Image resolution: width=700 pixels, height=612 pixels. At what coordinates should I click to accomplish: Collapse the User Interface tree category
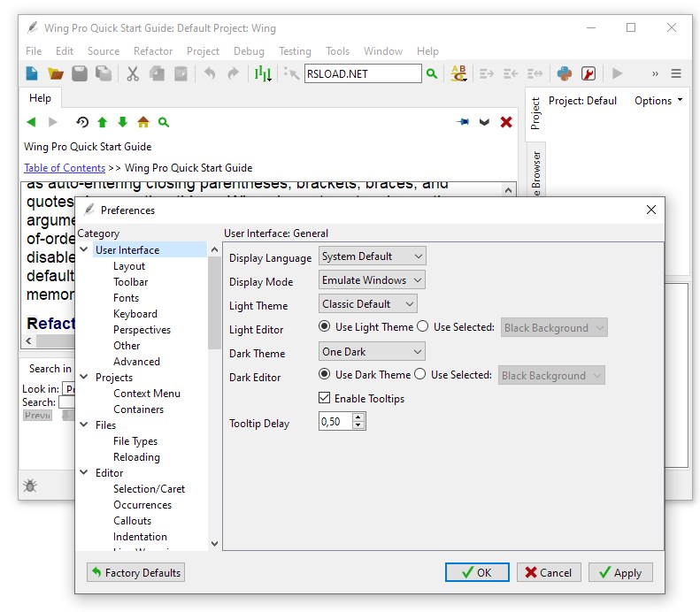84,250
